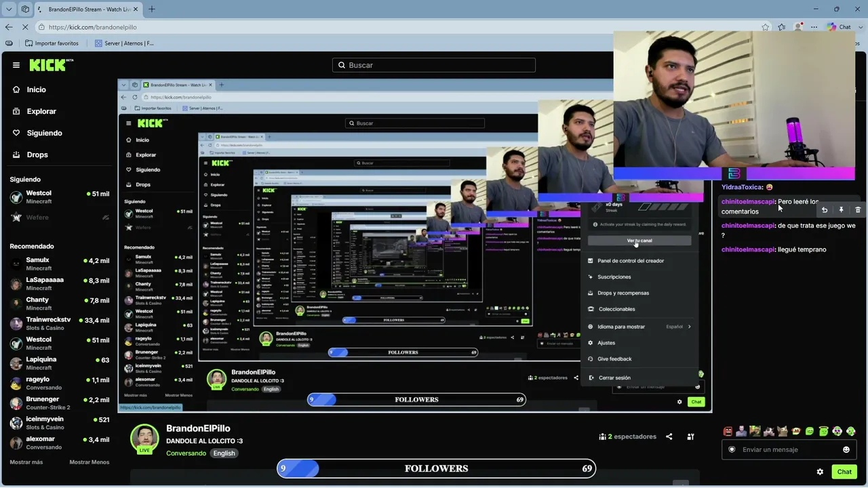The image size is (868, 488).
Task: Open Chanty channel in outermost sidebar
Action: [x=60, y=304]
